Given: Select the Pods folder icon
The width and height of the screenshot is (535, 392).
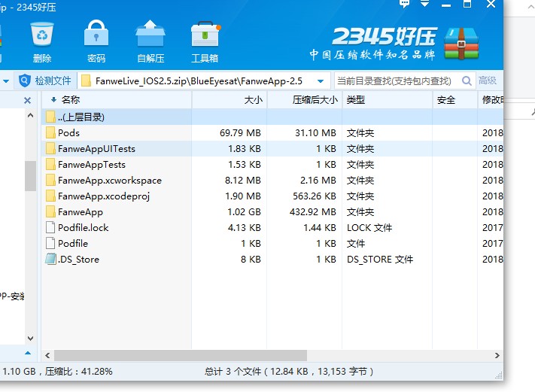Looking at the screenshot, I should pos(50,132).
